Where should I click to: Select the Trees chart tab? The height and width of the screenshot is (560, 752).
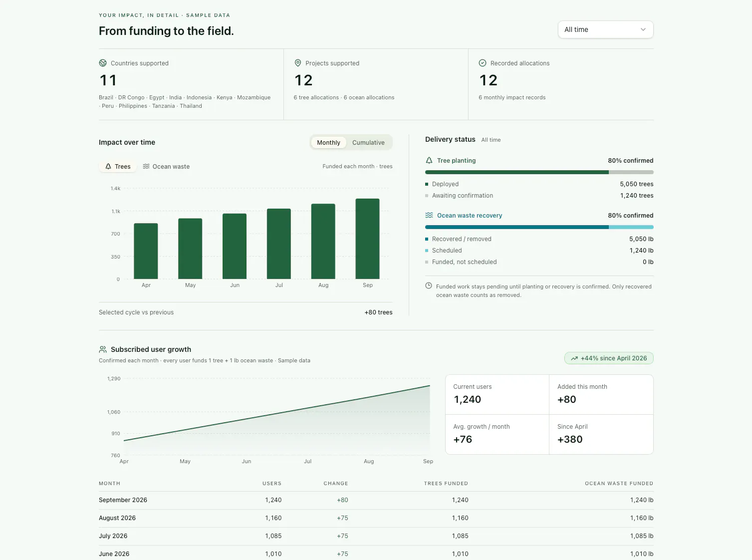(x=118, y=167)
